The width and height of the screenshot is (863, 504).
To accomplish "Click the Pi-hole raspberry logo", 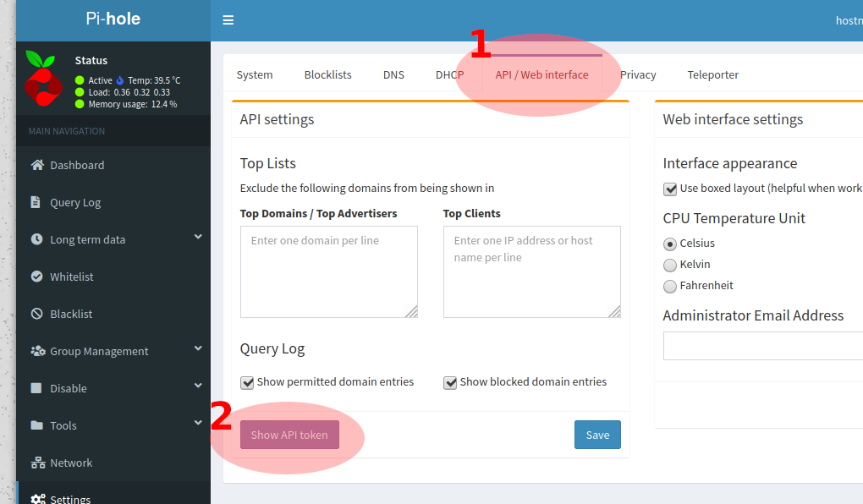I will click(x=40, y=79).
